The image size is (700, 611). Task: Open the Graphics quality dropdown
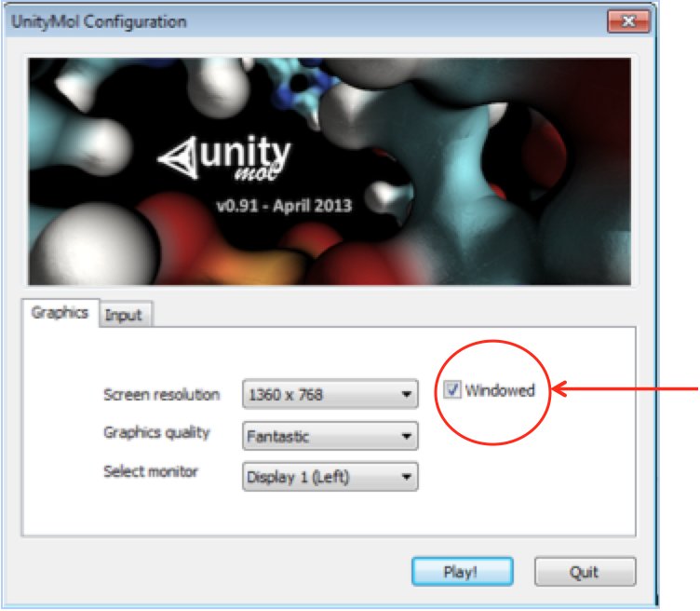pos(330,436)
